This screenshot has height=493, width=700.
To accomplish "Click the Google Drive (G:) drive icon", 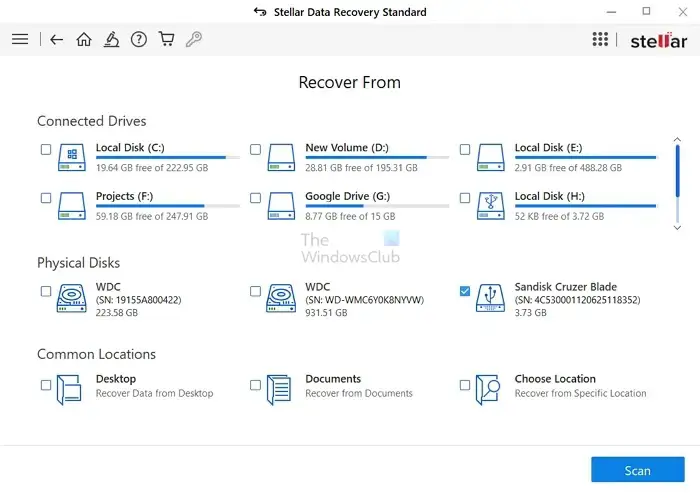I will click(281, 205).
